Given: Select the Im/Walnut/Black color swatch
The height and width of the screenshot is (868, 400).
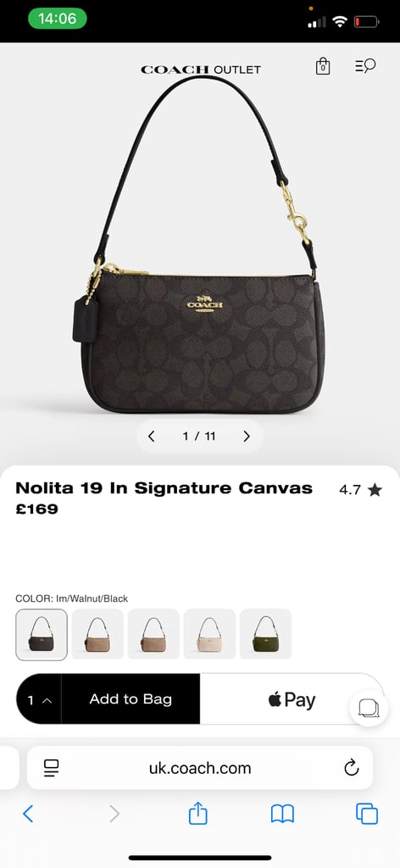Looking at the screenshot, I should click(42, 634).
